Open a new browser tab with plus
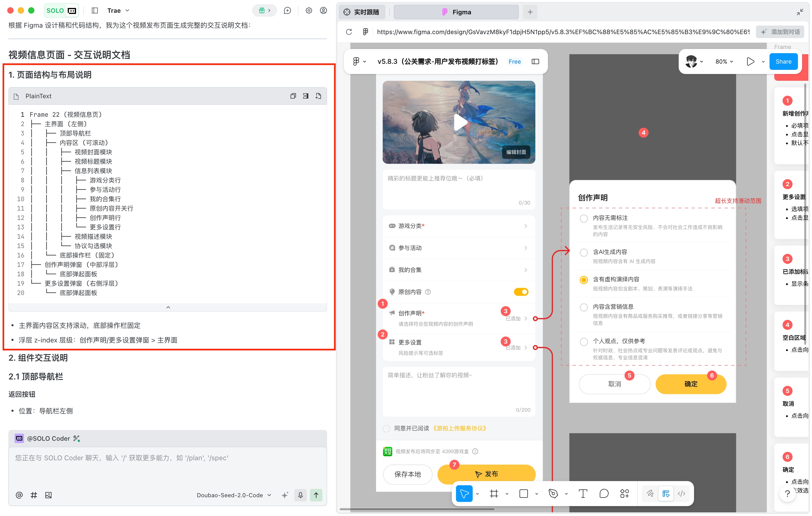This screenshot has height=516, width=812. (x=530, y=12)
